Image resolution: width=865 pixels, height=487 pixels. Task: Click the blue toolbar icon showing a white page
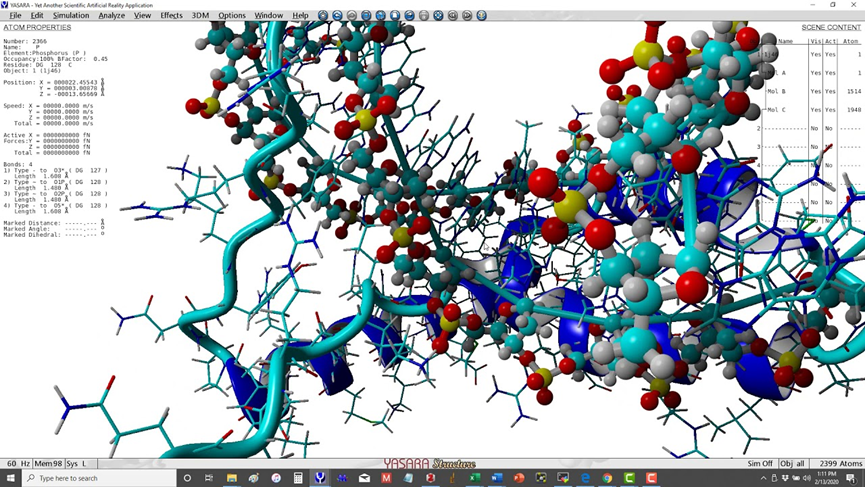tap(395, 15)
